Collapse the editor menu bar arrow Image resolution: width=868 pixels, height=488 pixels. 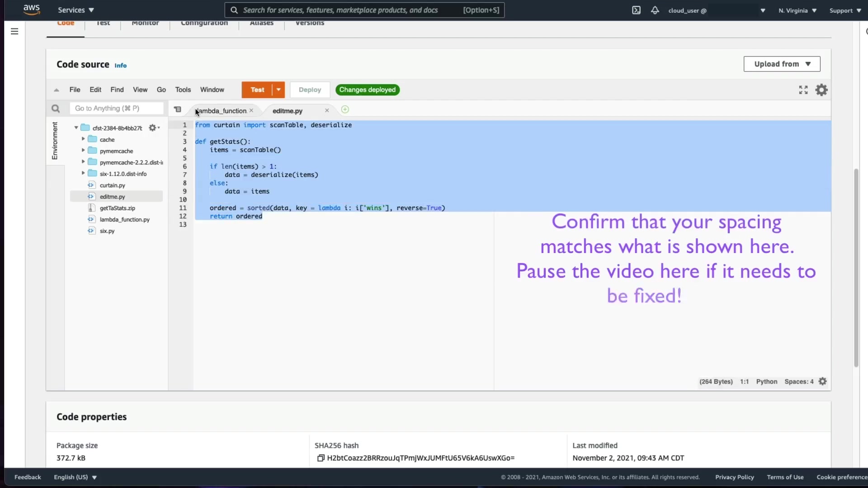click(x=57, y=90)
